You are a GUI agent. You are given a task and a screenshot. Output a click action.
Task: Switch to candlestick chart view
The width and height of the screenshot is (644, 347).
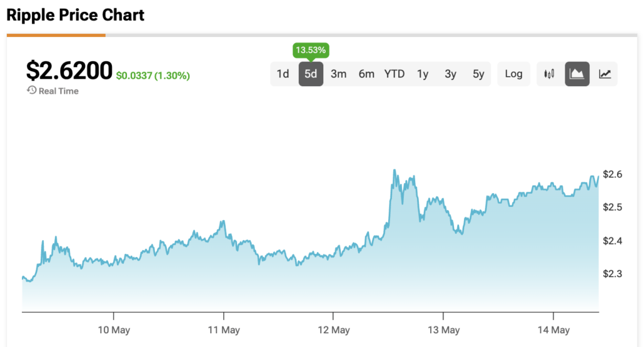(x=549, y=74)
